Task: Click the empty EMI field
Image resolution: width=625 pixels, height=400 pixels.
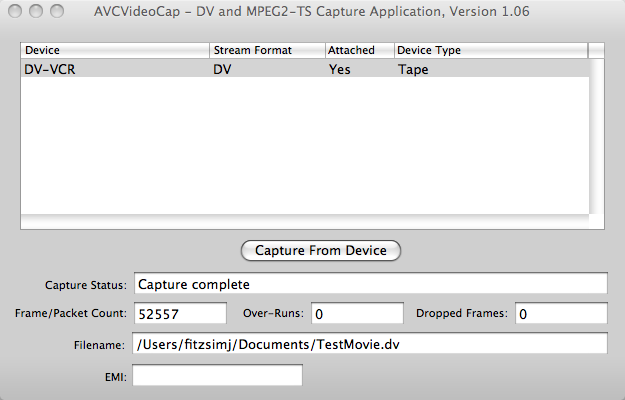Action: point(217,375)
